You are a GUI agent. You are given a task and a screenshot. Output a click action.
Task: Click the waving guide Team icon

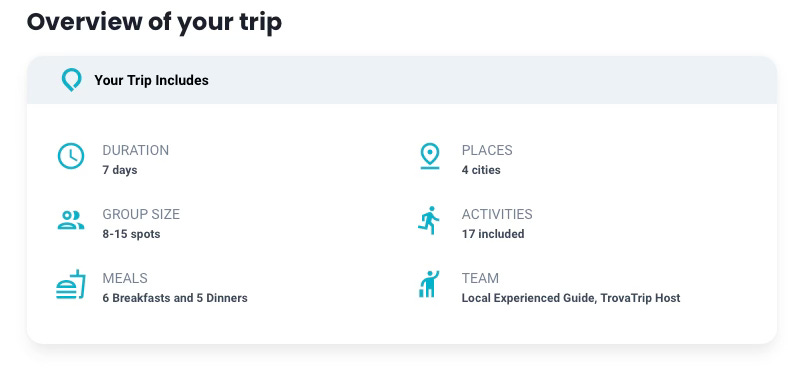(429, 284)
